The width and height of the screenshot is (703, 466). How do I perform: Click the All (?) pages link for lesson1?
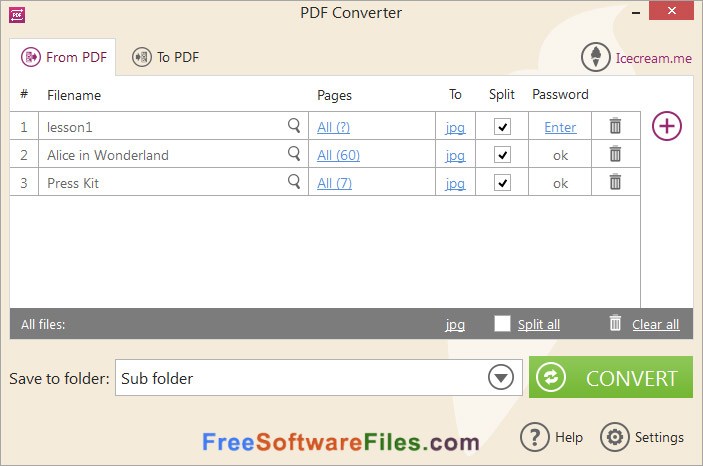pyautogui.click(x=334, y=127)
